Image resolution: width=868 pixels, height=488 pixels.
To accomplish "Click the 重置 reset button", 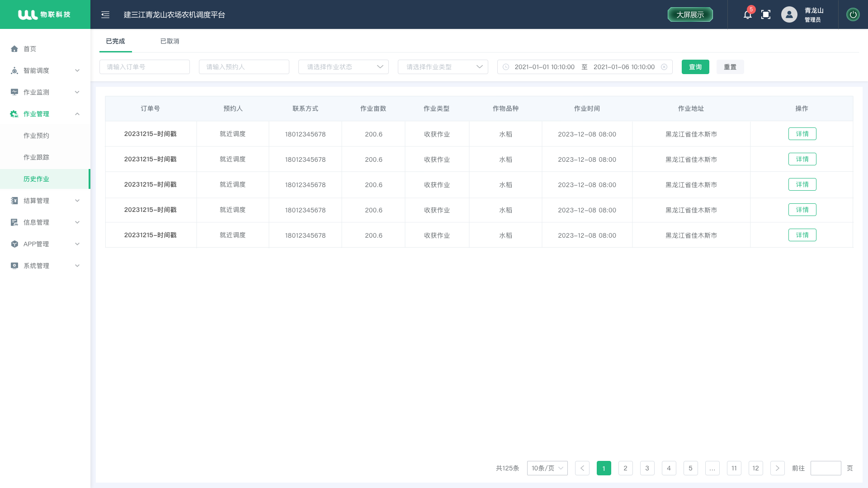I will tap(730, 67).
